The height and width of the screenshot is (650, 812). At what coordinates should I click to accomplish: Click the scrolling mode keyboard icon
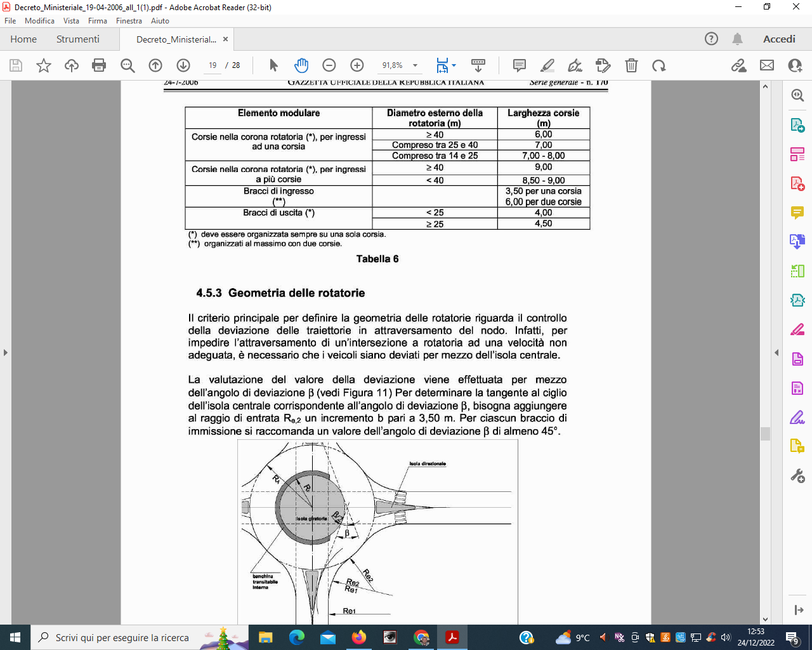[x=478, y=65]
